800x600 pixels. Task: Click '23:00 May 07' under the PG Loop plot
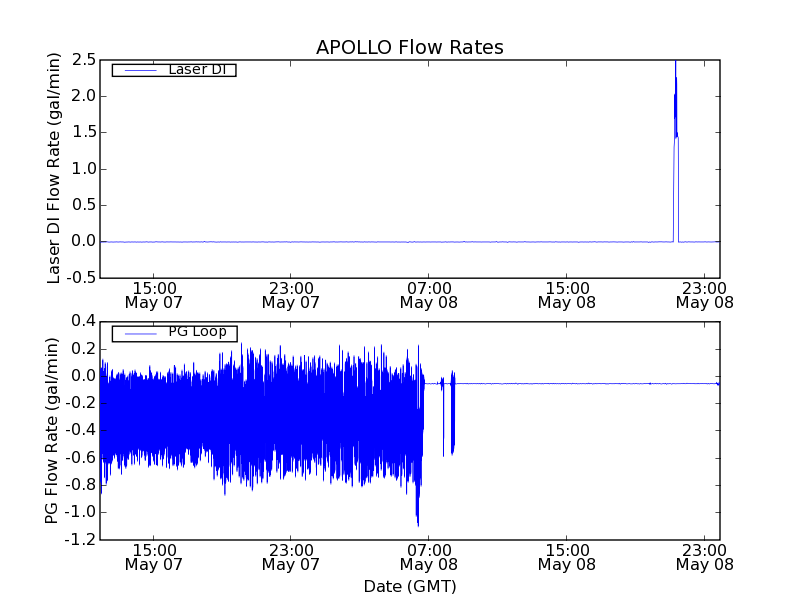(291, 557)
